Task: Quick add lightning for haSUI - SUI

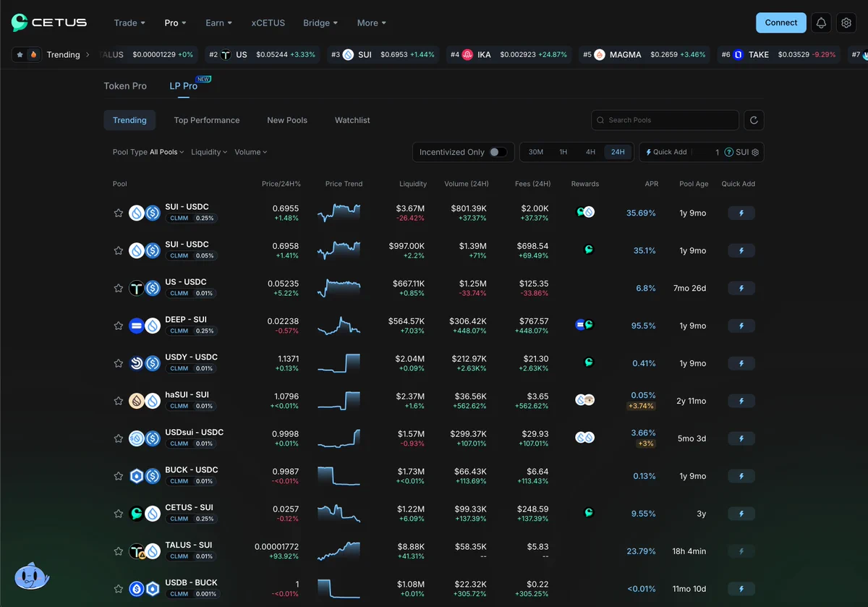Action: pos(741,401)
